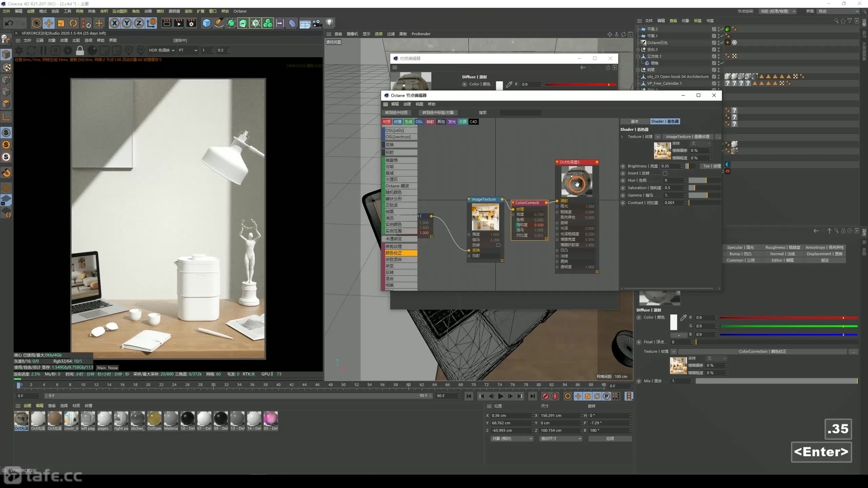Open the render settings clapperboard gear icon

(191, 23)
